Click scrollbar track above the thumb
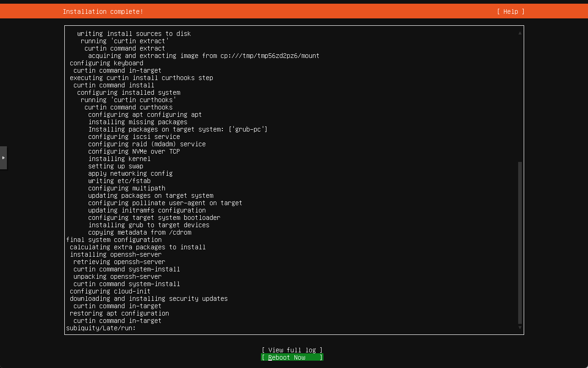The width and height of the screenshot is (588, 368). pyautogui.click(x=520, y=97)
